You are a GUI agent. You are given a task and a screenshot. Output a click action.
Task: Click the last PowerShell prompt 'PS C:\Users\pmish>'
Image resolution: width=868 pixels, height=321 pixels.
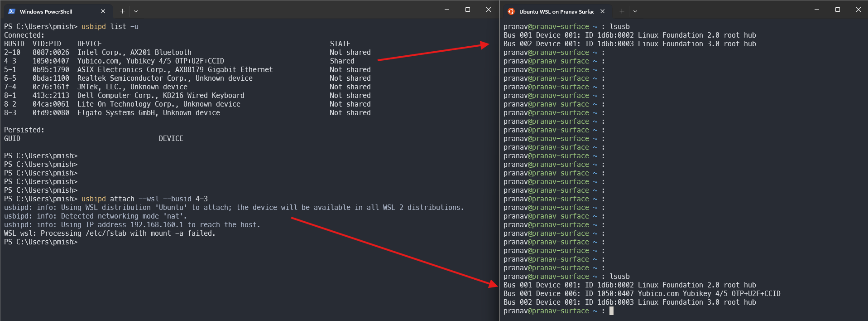click(x=41, y=242)
